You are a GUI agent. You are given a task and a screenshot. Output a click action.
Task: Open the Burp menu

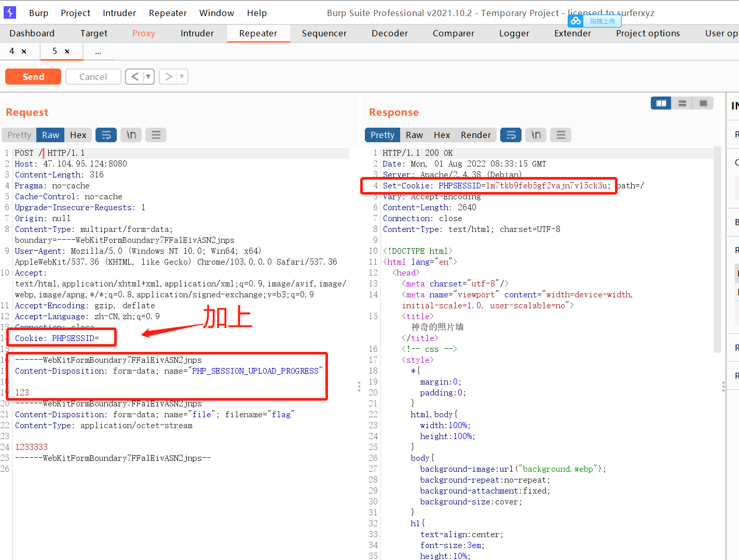pyautogui.click(x=38, y=13)
